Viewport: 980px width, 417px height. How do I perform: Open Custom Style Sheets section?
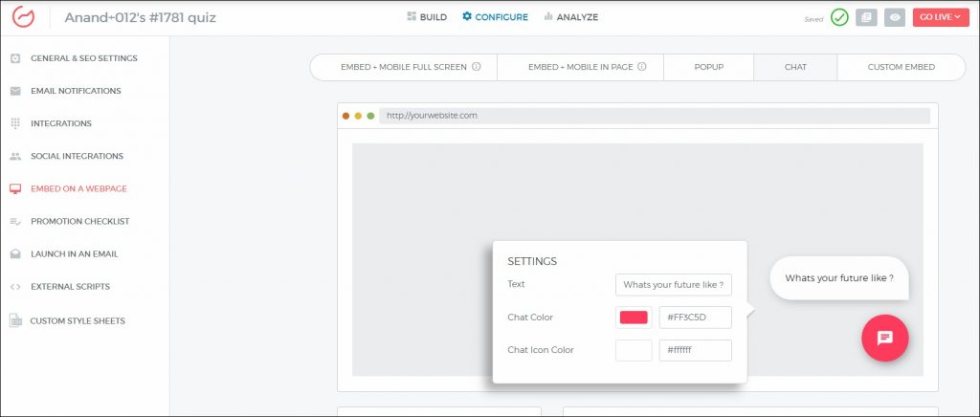(77, 320)
